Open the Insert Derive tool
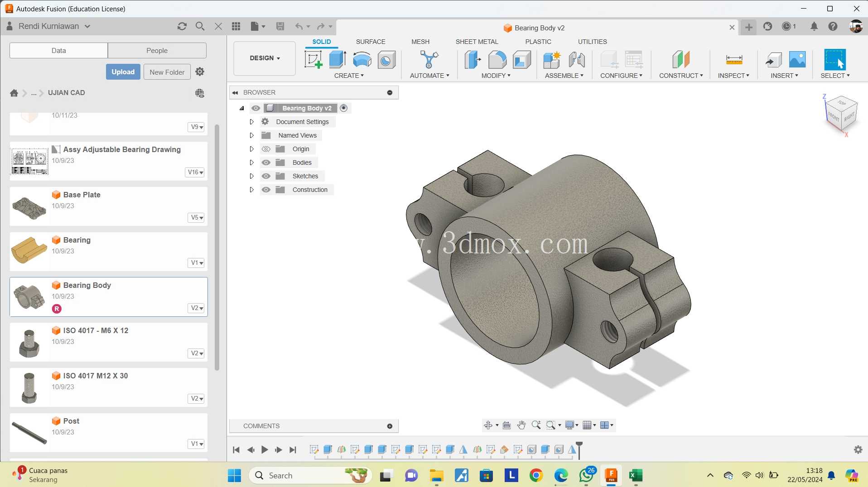 tap(773, 59)
